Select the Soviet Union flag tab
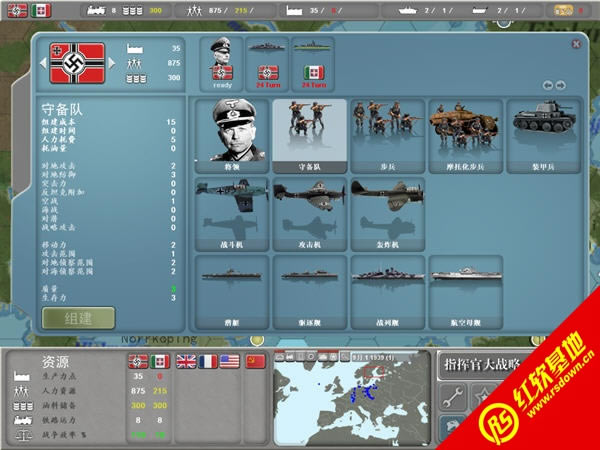 (x=256, y=362)
